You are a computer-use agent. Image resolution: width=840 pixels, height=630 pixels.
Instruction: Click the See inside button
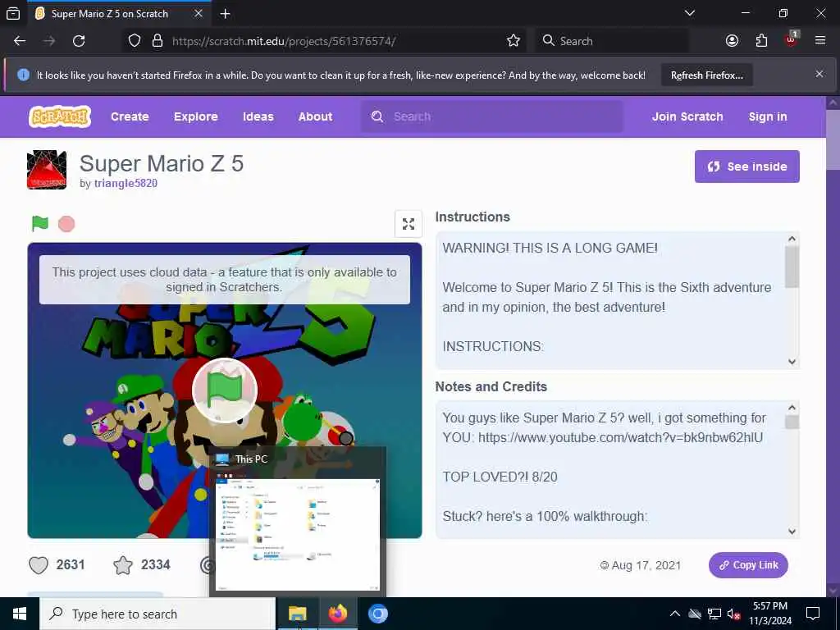coord(746,167)
